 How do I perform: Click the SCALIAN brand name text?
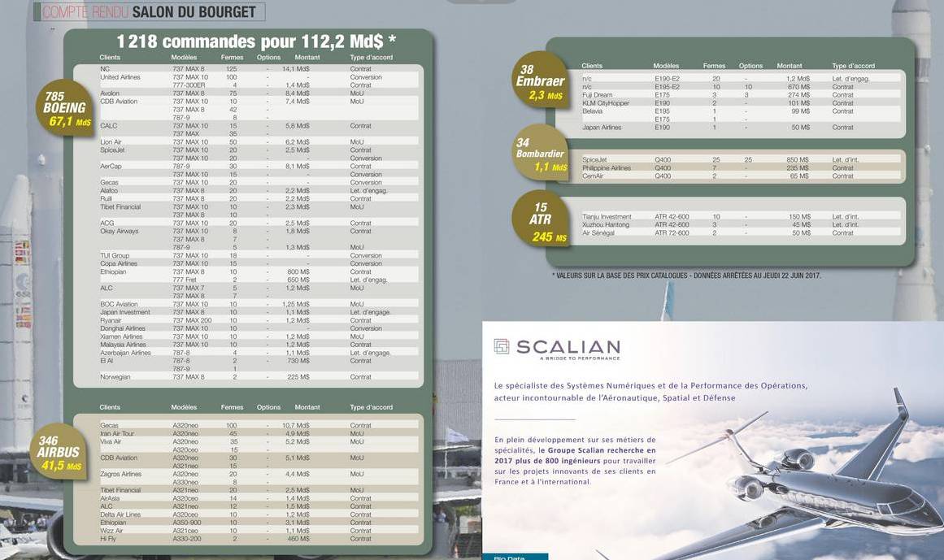coord(568,347)
